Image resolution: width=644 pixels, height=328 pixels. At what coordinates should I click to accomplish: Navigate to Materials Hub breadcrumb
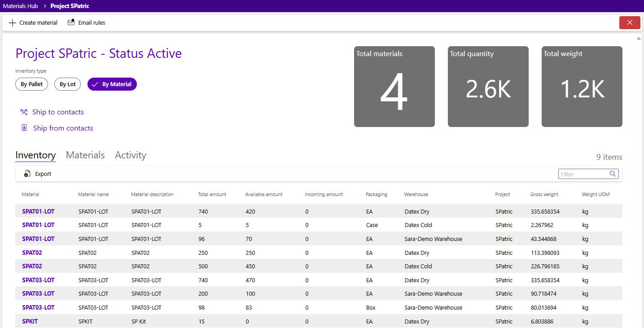click(x=21, y=6)
